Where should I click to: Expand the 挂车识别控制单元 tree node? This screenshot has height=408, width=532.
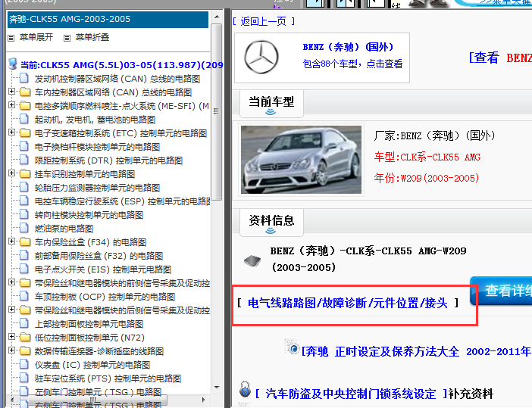point(12,173)
